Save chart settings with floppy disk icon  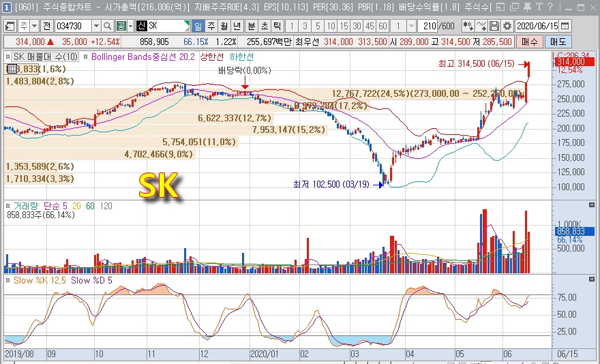tap(494, 26)
